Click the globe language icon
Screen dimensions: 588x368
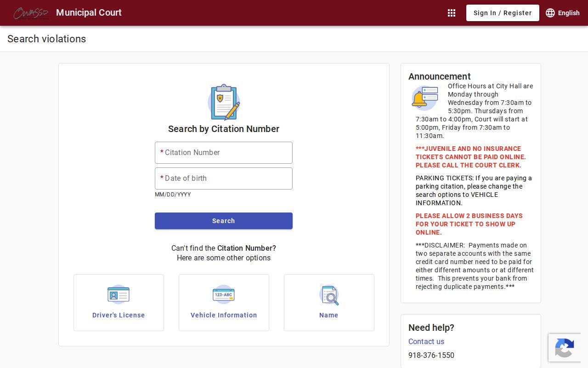[550, 13]
